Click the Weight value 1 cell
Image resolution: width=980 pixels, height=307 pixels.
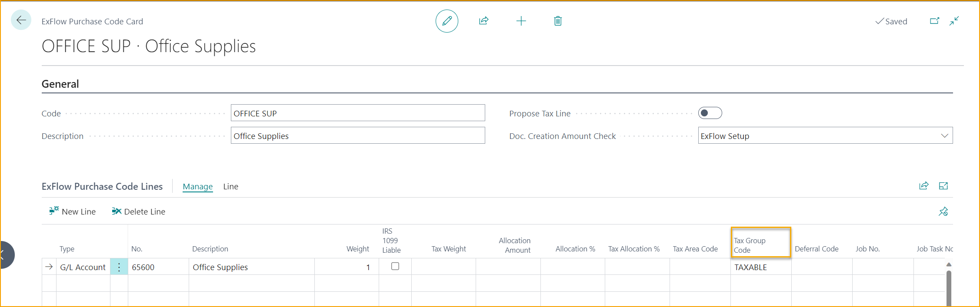click(x=347, y=267)
